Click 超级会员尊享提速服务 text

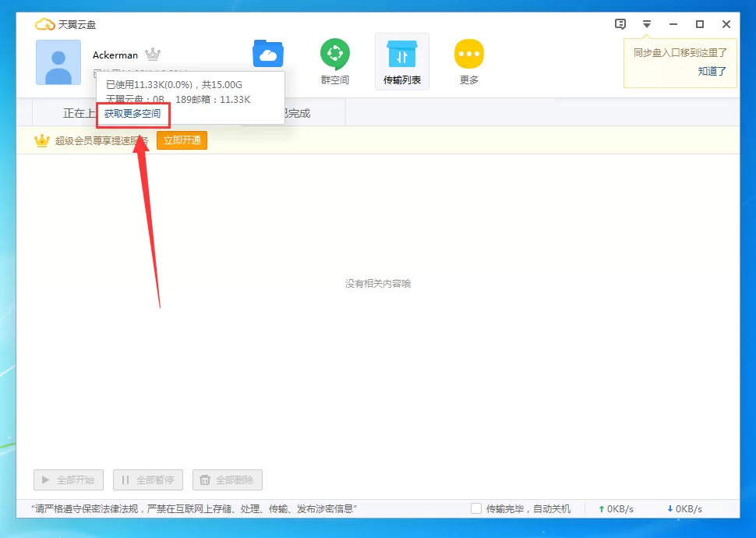102,140
